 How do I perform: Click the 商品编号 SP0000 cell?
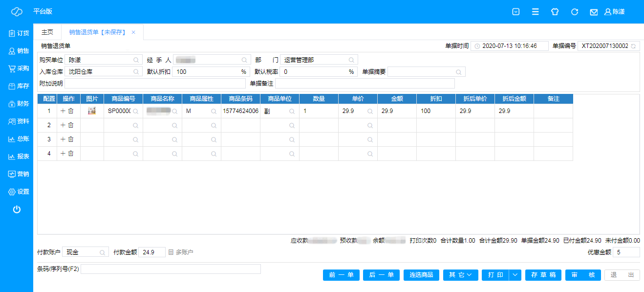click(123, 111)
